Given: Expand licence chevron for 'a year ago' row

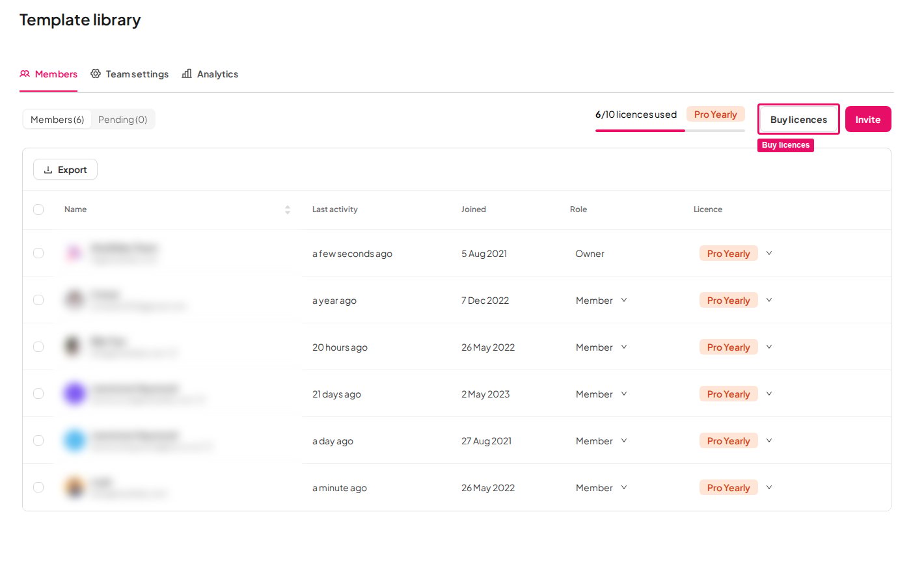Looking at the screenshot, I should (769, 300).
